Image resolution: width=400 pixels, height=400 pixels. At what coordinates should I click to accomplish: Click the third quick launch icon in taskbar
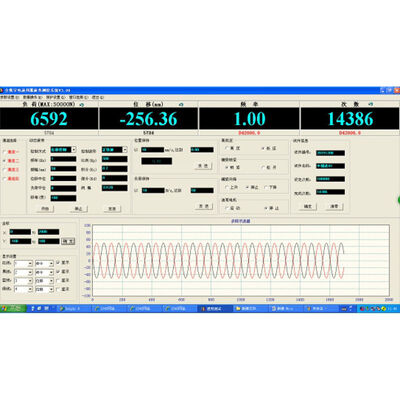click(46, 309)
